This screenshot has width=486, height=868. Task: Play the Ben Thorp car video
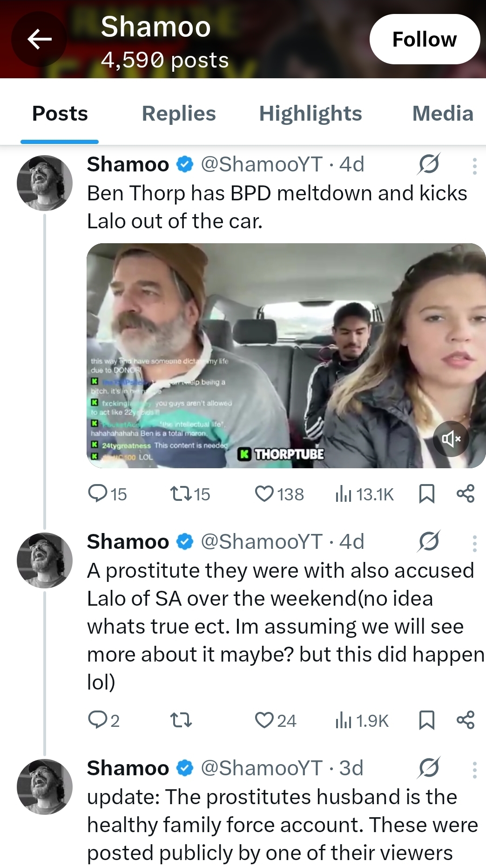[x=286, y=355]
